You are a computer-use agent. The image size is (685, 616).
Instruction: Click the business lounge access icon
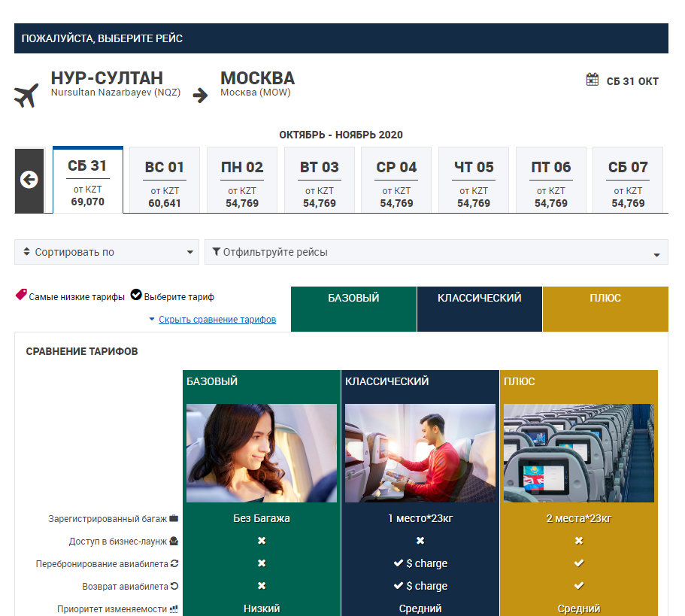[x=174, y=541]
